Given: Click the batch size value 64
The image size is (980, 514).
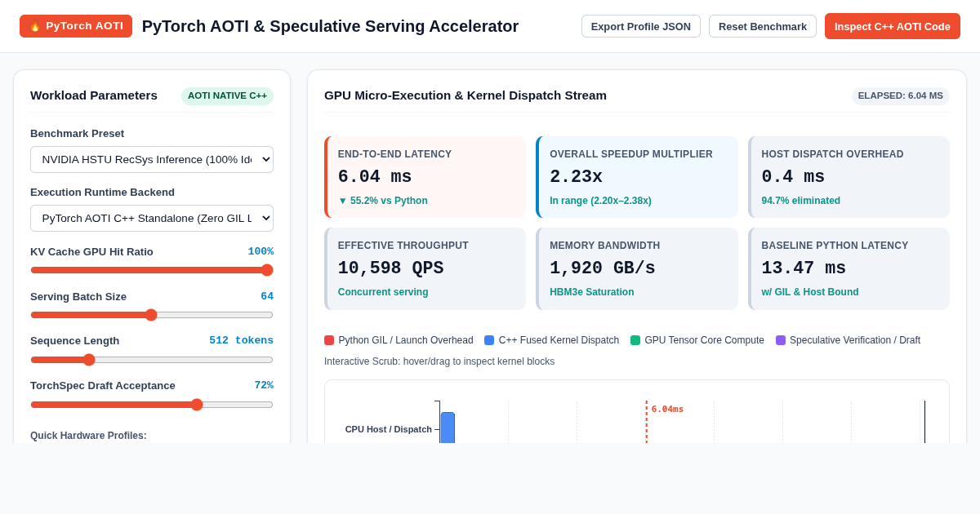Looking at the screenshot, I should coord(267,296).
